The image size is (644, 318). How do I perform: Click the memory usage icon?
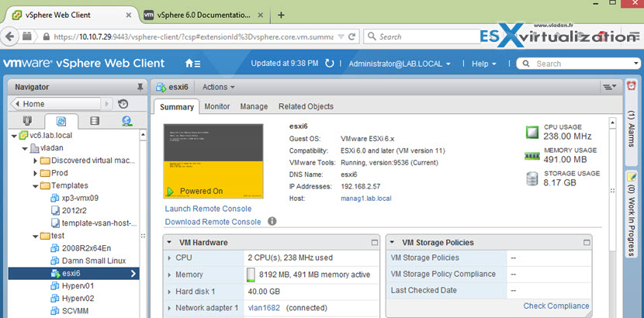click(x=531, y=156)
